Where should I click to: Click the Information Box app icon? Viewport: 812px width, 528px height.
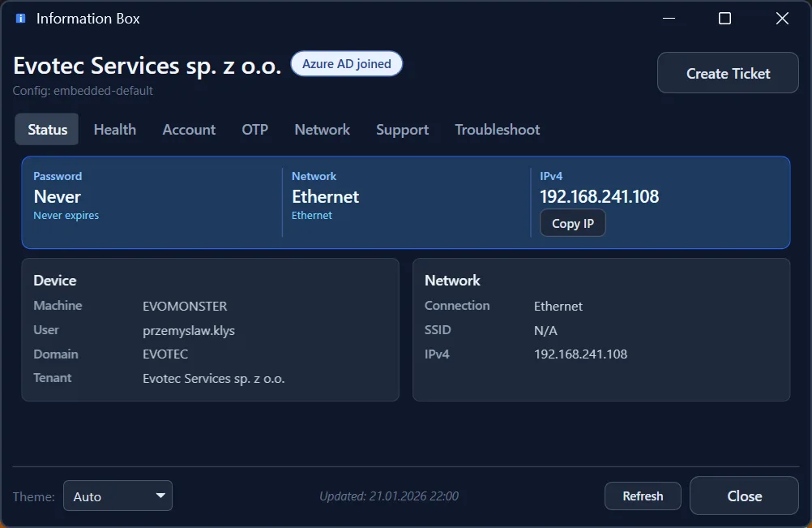21,19
